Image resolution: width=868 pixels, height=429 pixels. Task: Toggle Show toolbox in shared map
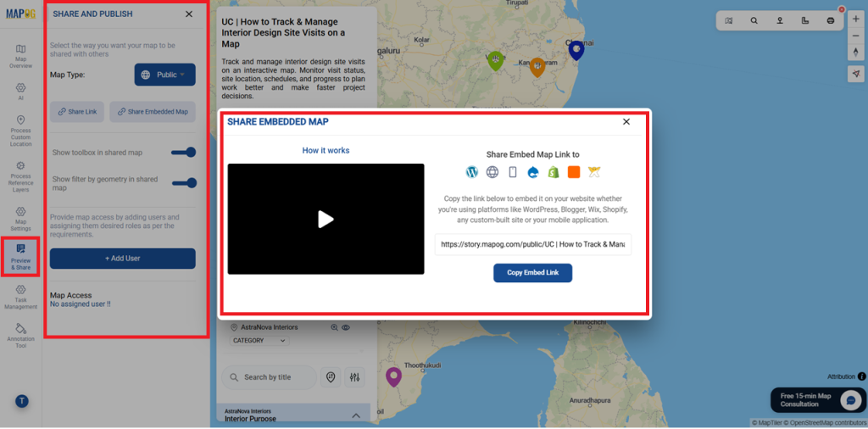click(184, 153)
